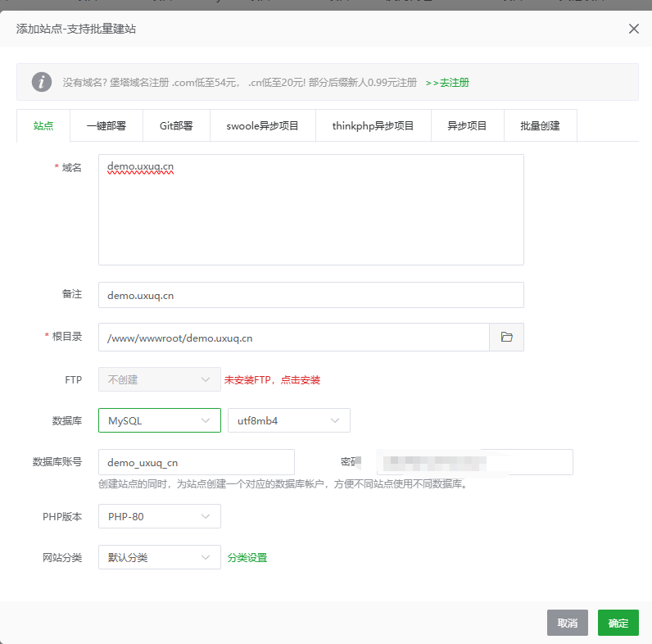The width and height of the screenshot is (652, 644).
Task: Follow the >>去注册 domain registration link
Action: click(447, 83)
